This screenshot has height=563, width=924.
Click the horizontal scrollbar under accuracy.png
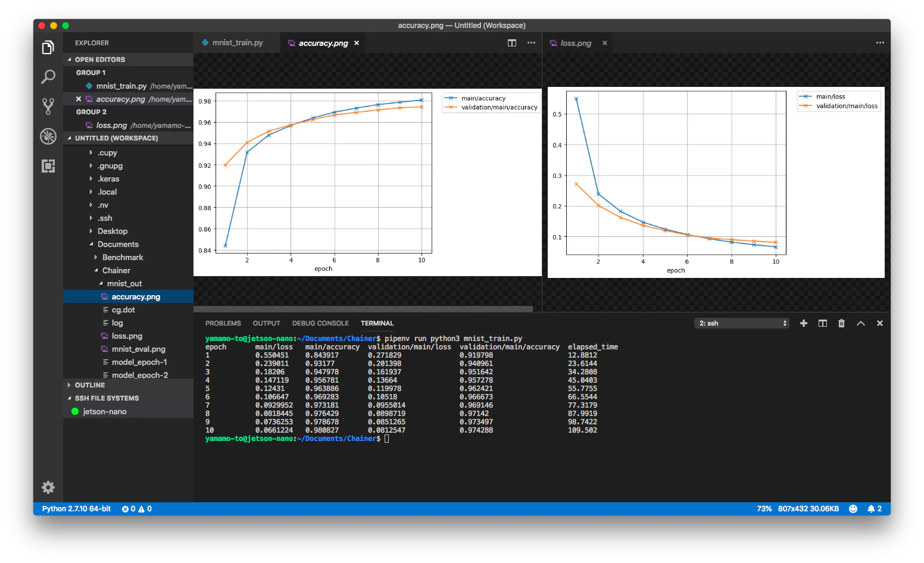[363, 309]
